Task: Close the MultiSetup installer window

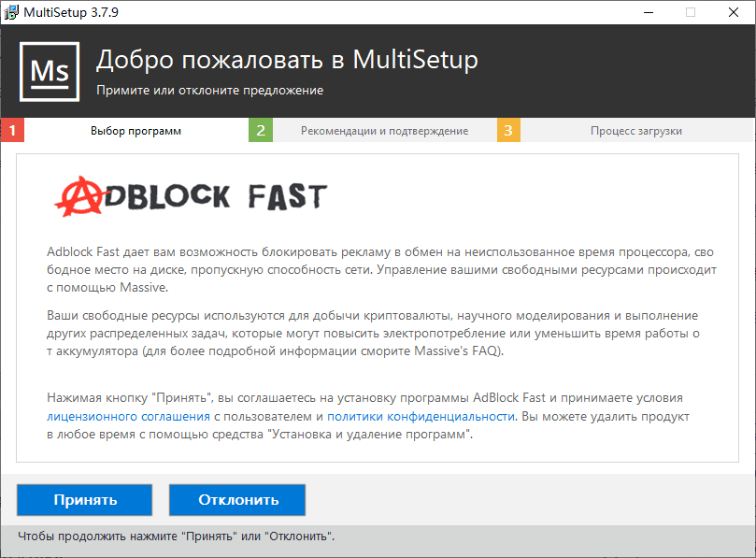Action: tap(734, 12)
